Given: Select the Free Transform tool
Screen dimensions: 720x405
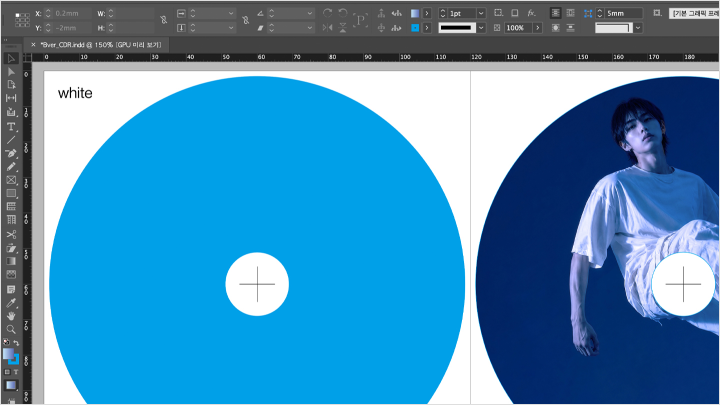Looking at the screenshot, I should click(11, 248).
